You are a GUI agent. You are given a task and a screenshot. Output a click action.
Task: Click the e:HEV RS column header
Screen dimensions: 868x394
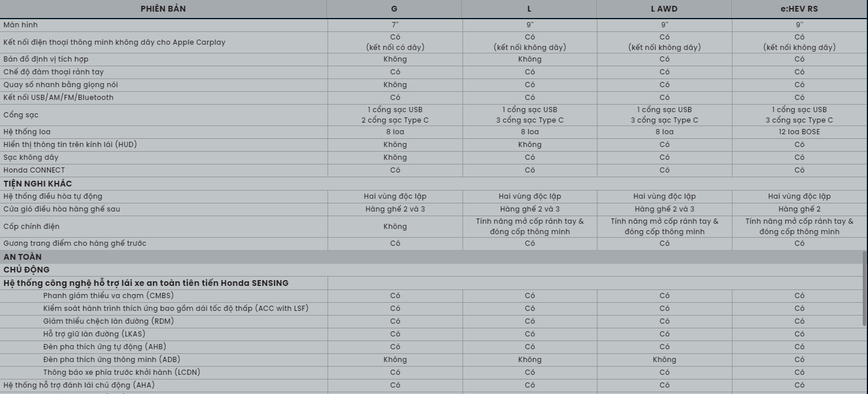[799, 9]
